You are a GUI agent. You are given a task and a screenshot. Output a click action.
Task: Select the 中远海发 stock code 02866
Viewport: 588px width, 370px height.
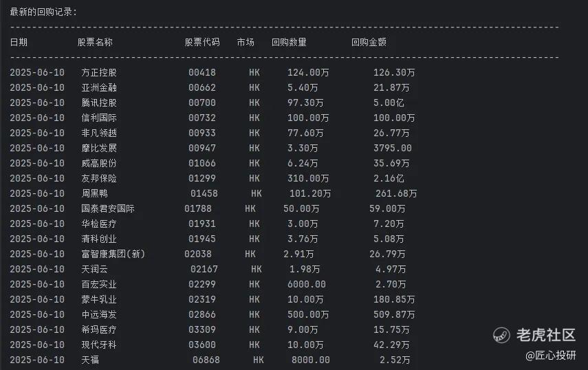[202, 314]
